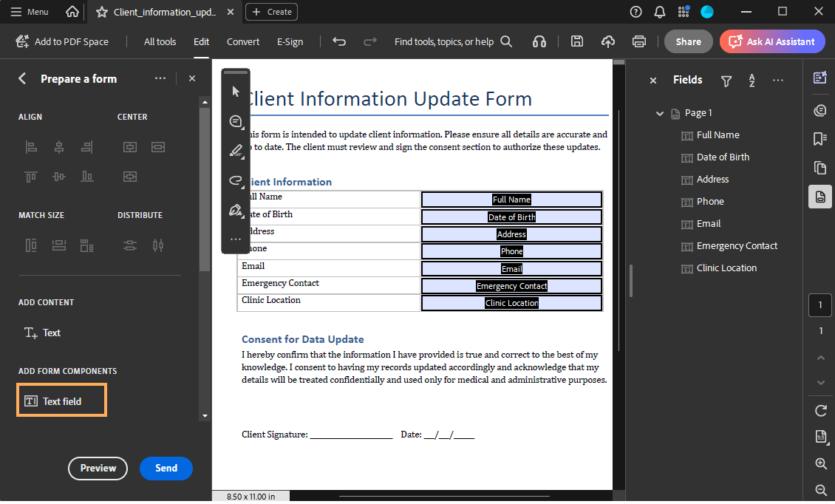This screenshot has width=835, height=504.
Task: Click the Zoom in magnifier icon
Action: click(x=820, y=464)
